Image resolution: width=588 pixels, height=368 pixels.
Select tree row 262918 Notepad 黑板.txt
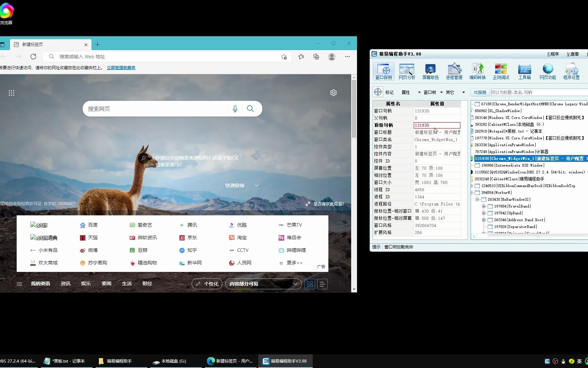click(508, 131)
